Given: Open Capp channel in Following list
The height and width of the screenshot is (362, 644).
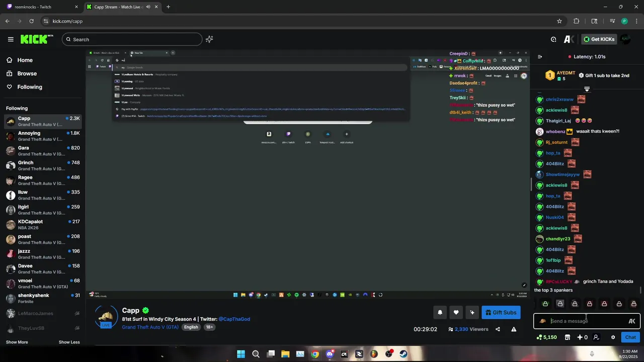Looking at the screenshot, I should click(x=43, y=121).
